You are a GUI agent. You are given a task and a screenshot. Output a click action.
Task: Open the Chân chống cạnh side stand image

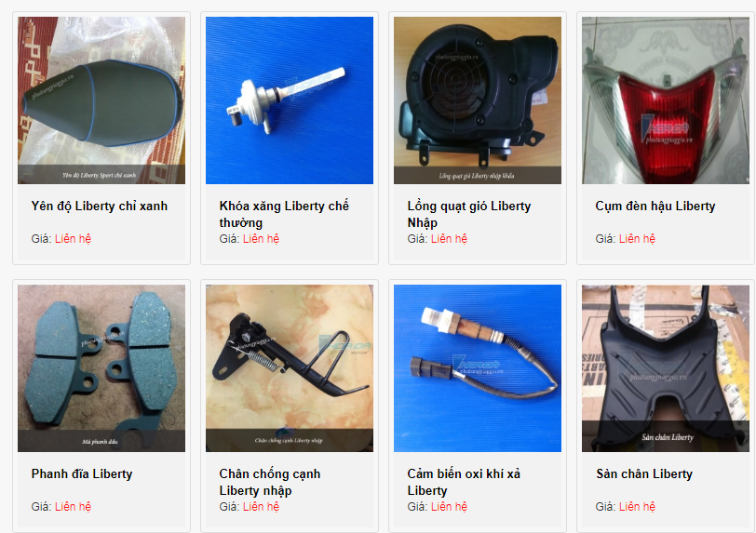tap(290, 368)
